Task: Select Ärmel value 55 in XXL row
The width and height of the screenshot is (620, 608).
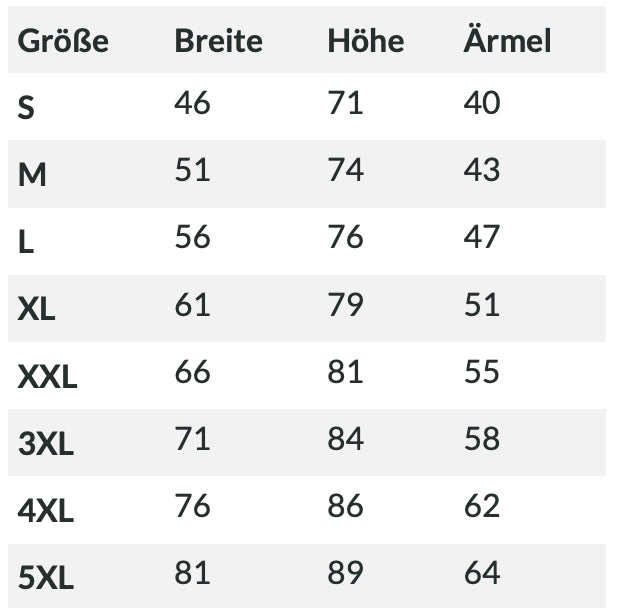Action: 482,372
